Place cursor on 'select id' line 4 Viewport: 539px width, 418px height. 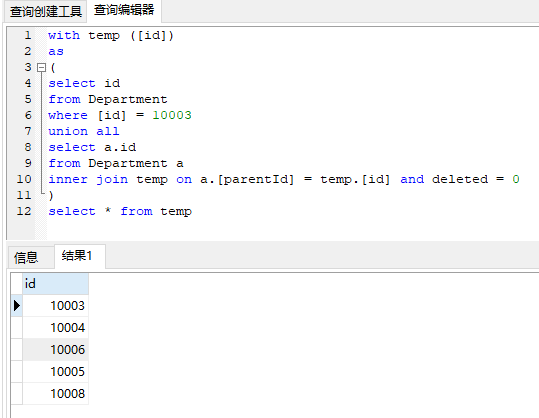click(x=84, y=83)
